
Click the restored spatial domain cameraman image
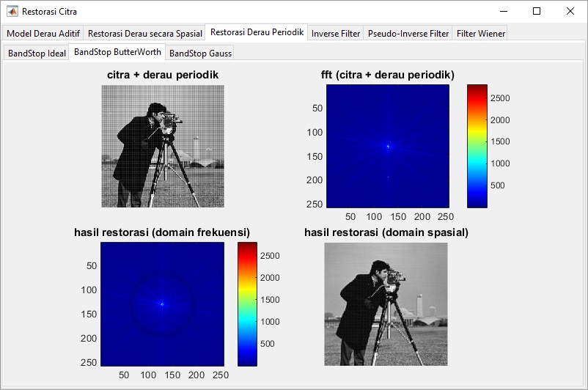pyautogui.click(x=386, y=304)
